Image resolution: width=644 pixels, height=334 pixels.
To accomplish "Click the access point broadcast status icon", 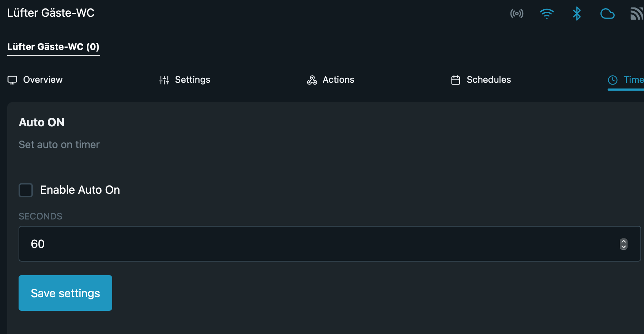I will click(x=517, y=14).
